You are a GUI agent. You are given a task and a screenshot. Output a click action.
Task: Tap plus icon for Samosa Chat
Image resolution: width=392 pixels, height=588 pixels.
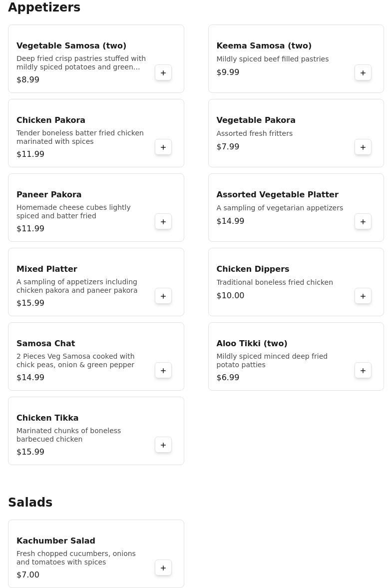pos(163,371)
